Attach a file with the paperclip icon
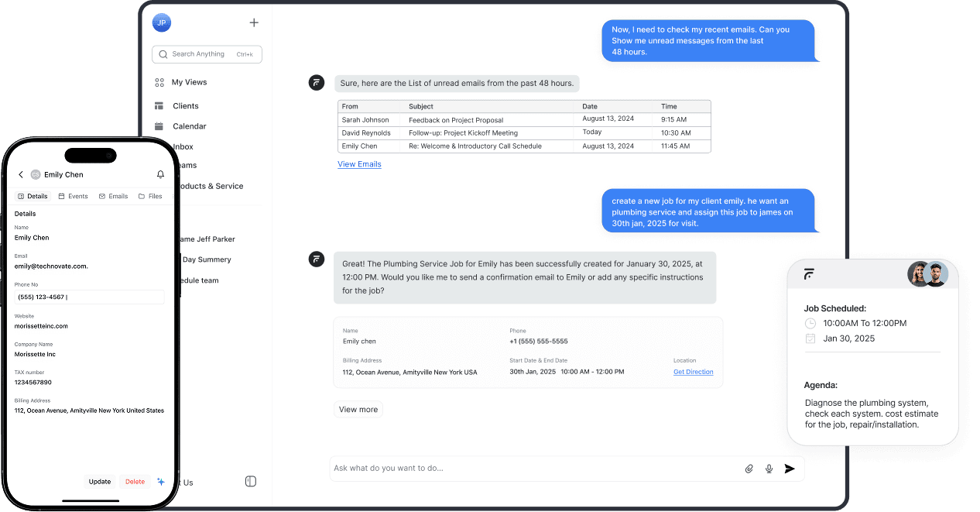The image size is (980, 512). (x=749, y=469)
